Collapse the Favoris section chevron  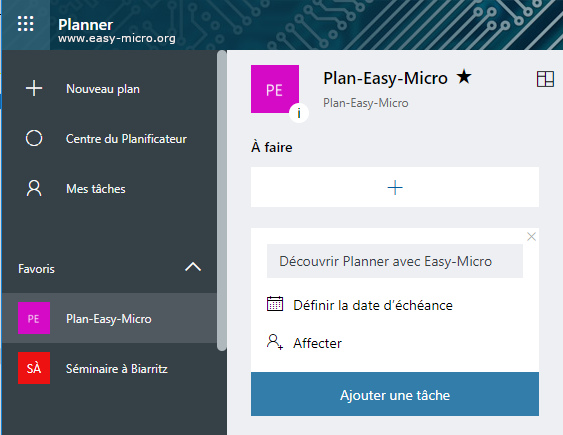click(193, 267)
